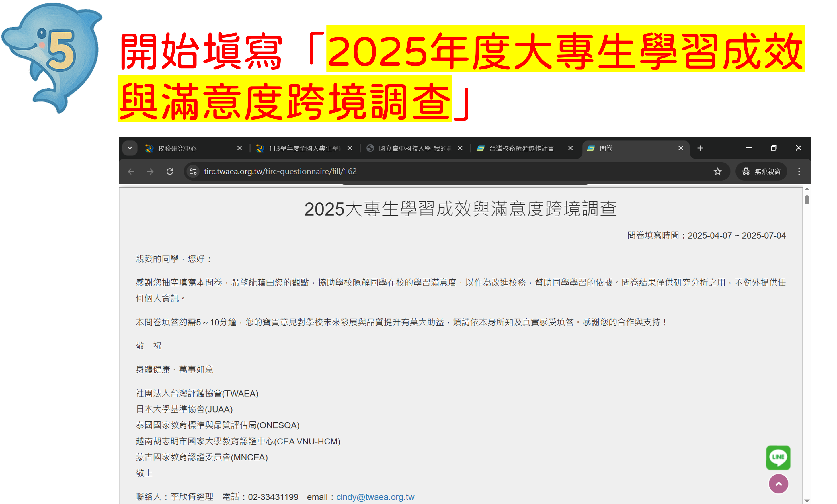Click the page scrollbar down arrow
The height and width of the screenshot is (504, 837).
[807, 501]
